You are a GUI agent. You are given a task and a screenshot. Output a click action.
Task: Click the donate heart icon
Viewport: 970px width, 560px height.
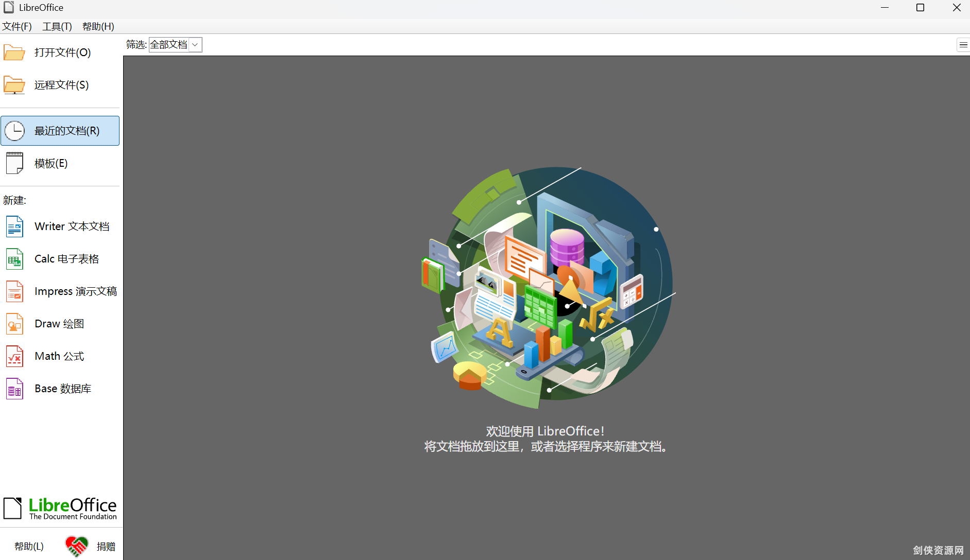[76, 546]
